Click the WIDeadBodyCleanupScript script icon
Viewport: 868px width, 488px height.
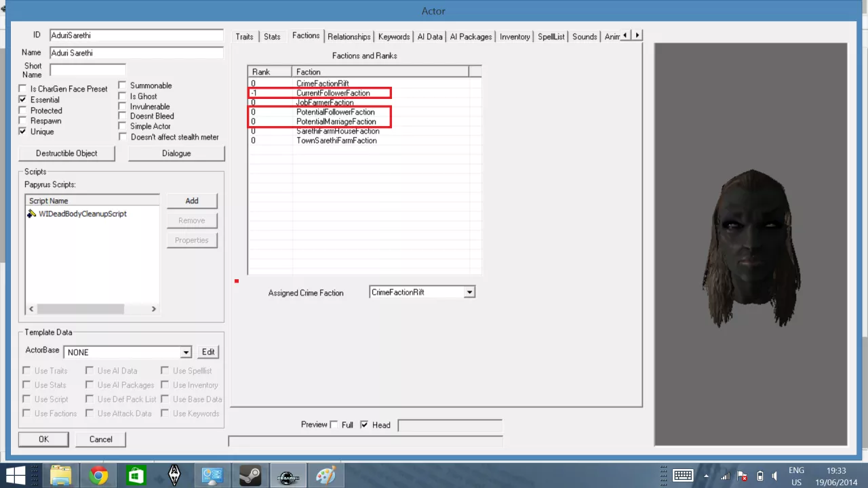coord(32,213)
